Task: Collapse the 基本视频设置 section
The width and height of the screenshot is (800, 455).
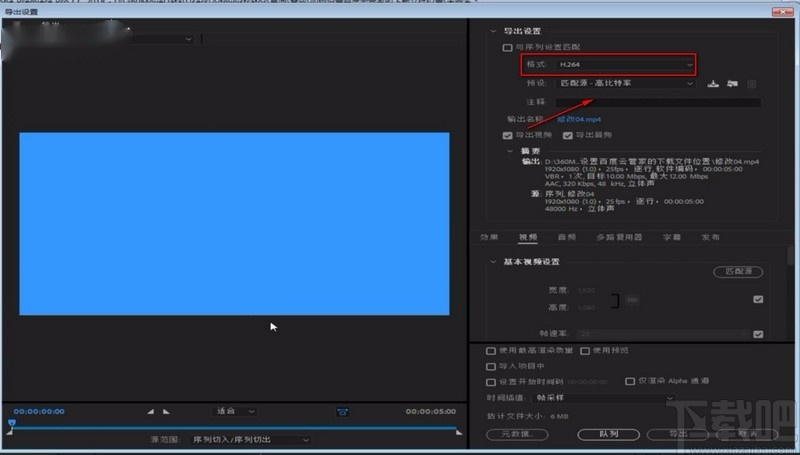Action: [493, 262]
